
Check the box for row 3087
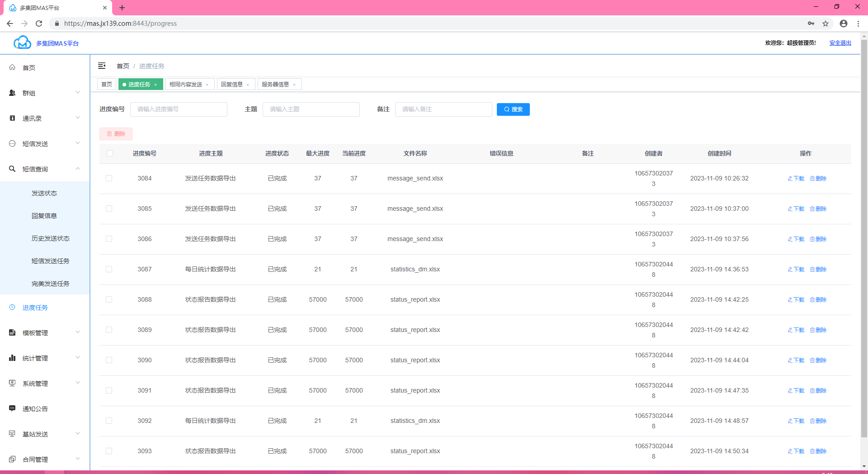pos(109,269)
